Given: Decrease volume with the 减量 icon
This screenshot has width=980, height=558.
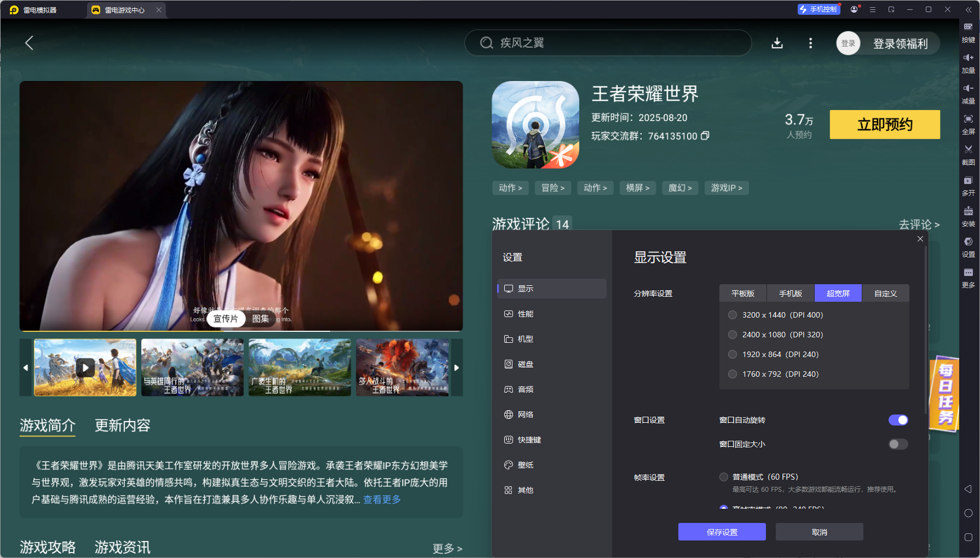Looking at the screenshot, I should (x=968, y=94).
